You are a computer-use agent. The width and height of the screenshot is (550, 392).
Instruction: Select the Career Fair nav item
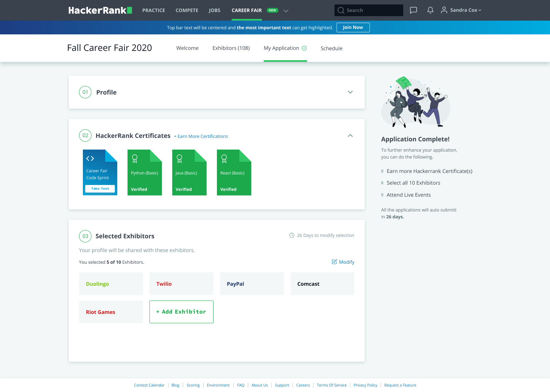pos(247,10)
